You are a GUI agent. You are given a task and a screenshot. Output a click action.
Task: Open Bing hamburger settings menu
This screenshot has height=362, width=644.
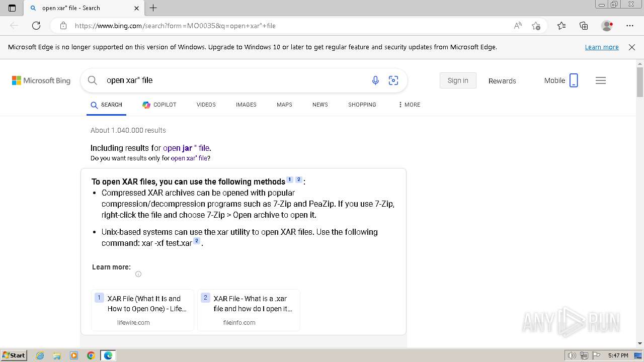click(601, 80)
